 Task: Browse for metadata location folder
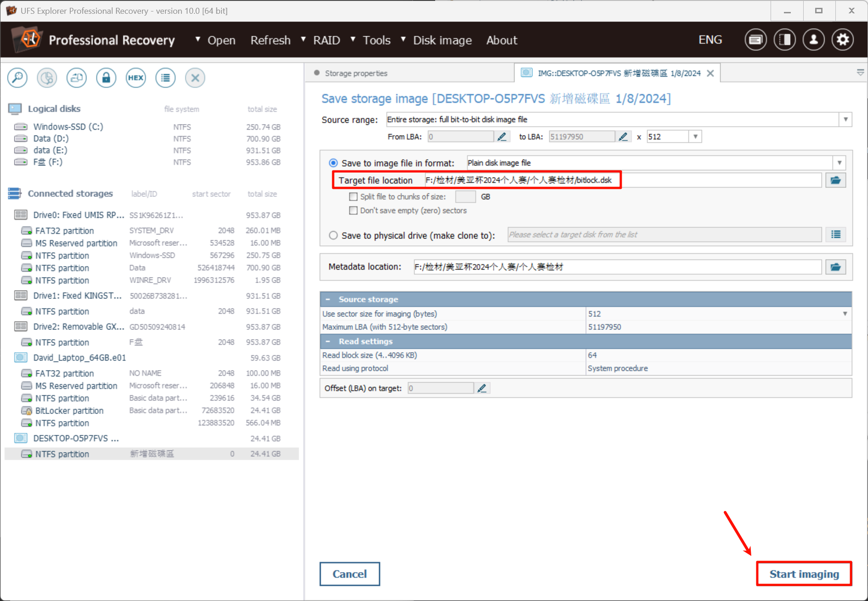(x=835, y=267)
